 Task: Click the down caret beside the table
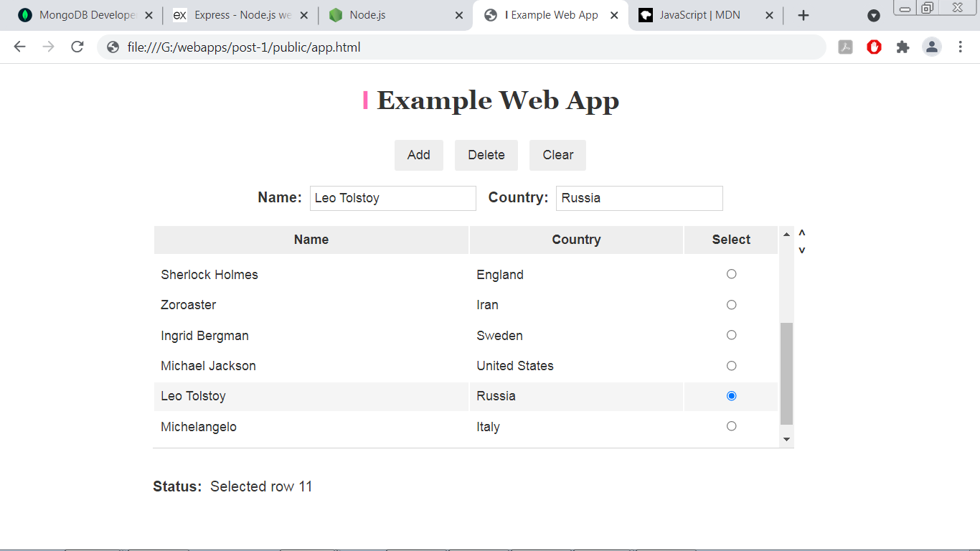pyautogui.click(x=802, y=250)
